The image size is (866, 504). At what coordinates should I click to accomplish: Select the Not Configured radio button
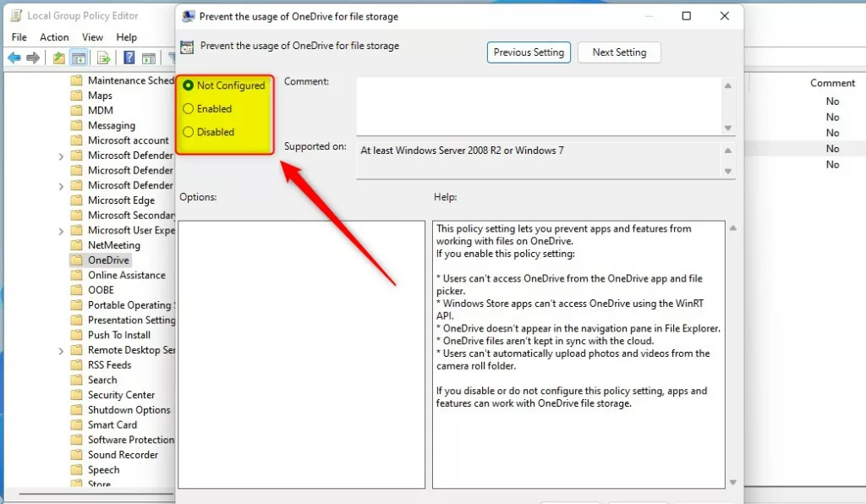[189, 85]
